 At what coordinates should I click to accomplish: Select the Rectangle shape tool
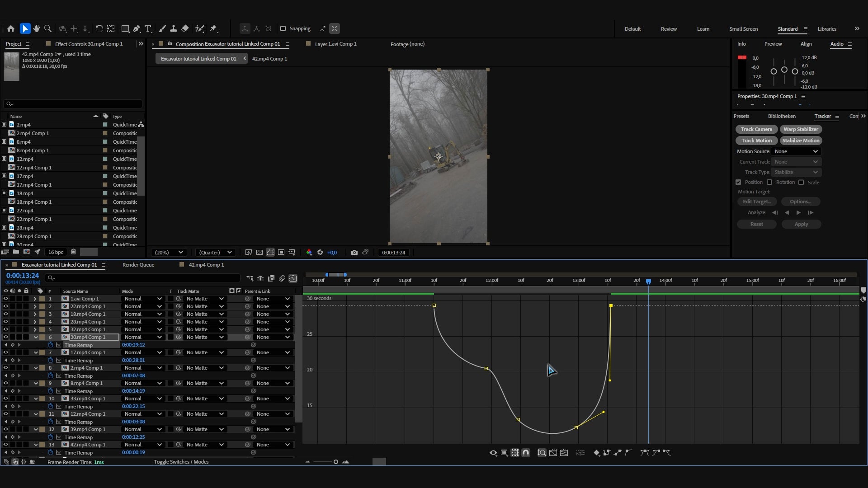coord(125,28)
